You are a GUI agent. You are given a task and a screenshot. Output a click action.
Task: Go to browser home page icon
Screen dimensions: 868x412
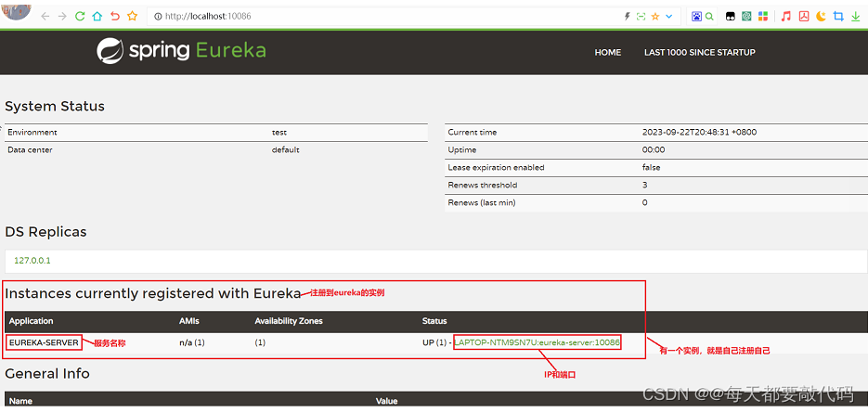(97, 16)
